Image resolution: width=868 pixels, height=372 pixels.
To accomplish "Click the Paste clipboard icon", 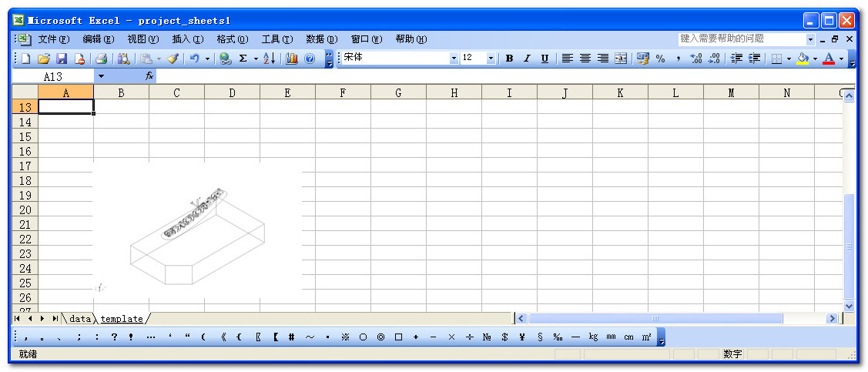I will click(146, 59).
